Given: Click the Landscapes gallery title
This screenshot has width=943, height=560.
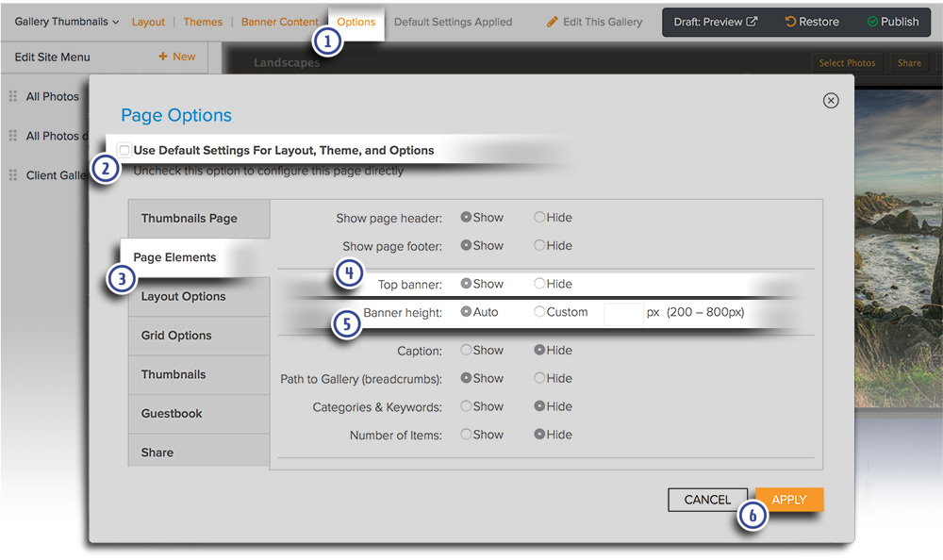Looking at the screenshot, I should tap(287, 62).
